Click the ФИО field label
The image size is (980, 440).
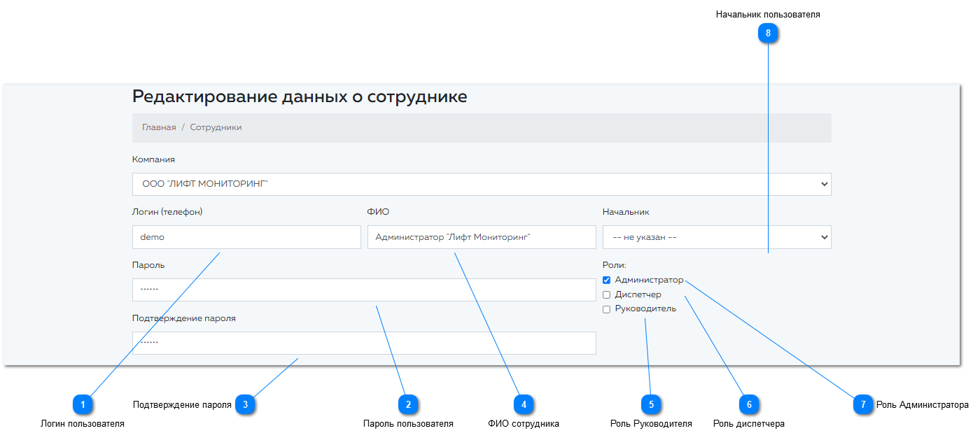[378, 212]
